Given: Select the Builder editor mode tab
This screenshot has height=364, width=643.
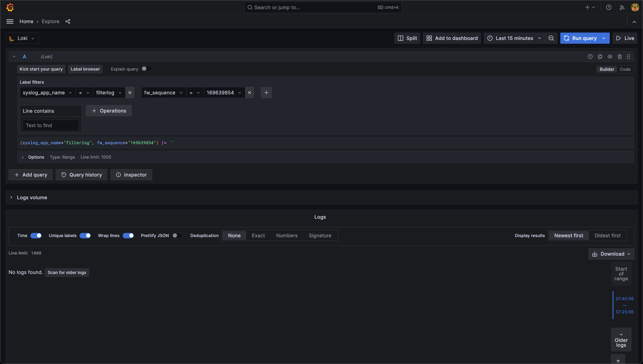Looking at the screenshot, I should click(606, 69).
